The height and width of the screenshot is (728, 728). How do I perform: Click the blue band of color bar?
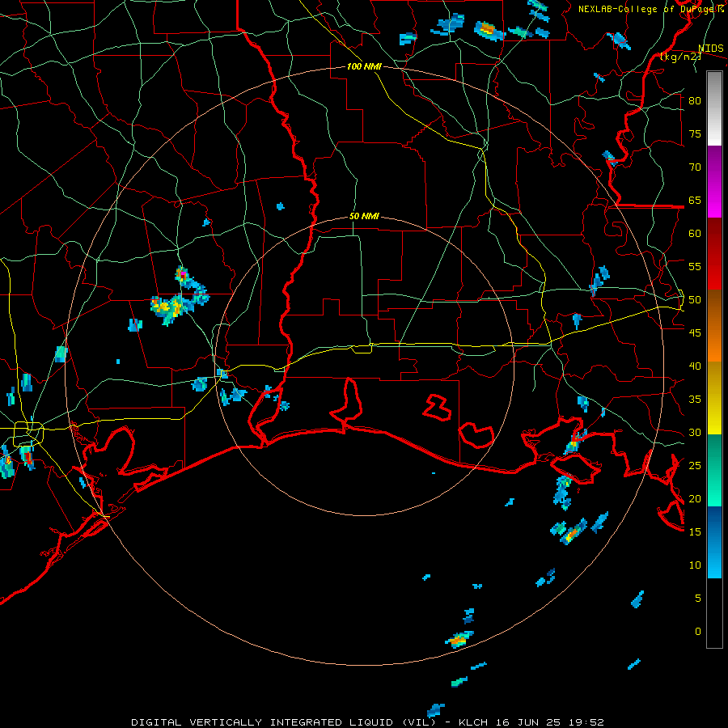tap(714, 542)
